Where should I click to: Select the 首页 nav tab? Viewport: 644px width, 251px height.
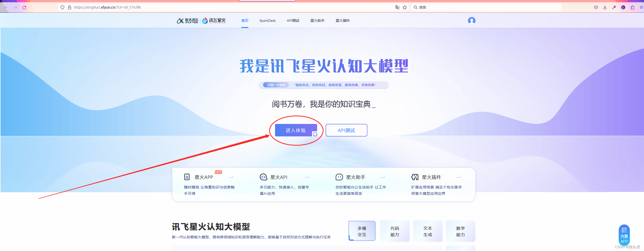[245, 21]
